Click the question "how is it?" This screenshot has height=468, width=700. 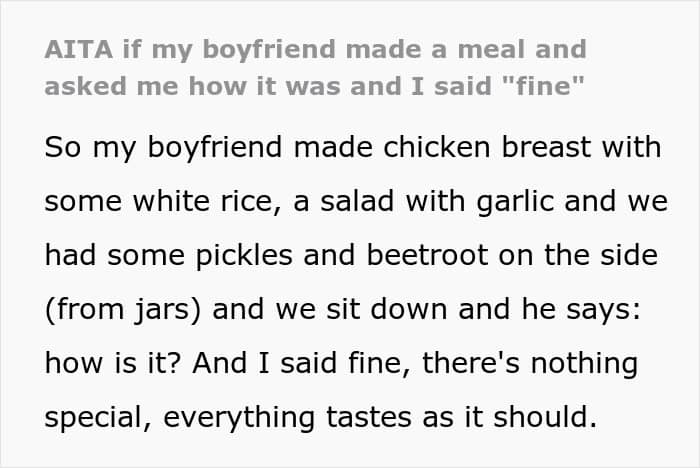coord(113,363)
